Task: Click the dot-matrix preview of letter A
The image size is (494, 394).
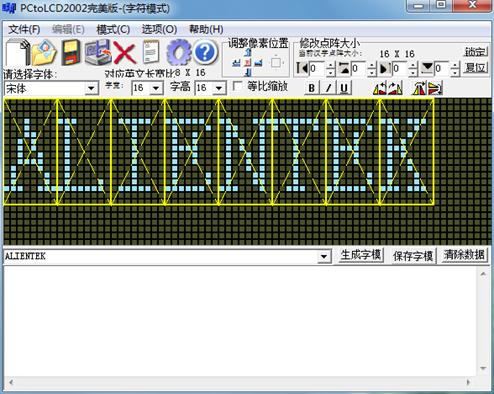Action: pos(30,152)
